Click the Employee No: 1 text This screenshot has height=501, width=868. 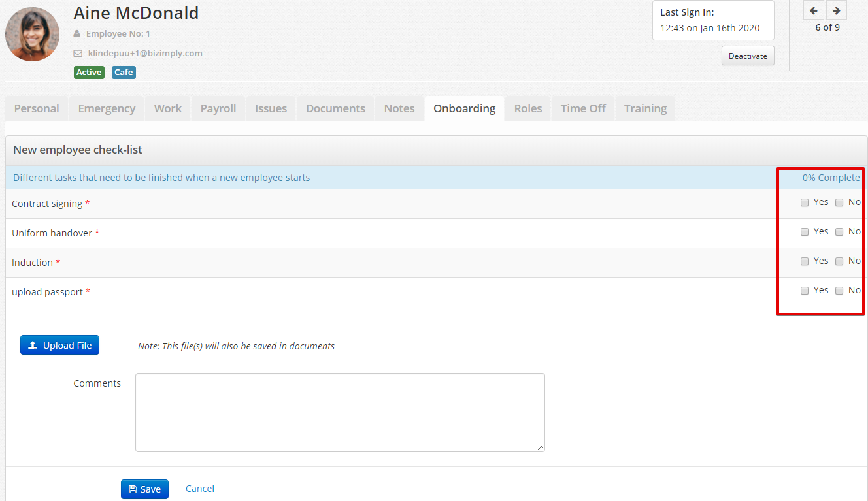(118, 34)
